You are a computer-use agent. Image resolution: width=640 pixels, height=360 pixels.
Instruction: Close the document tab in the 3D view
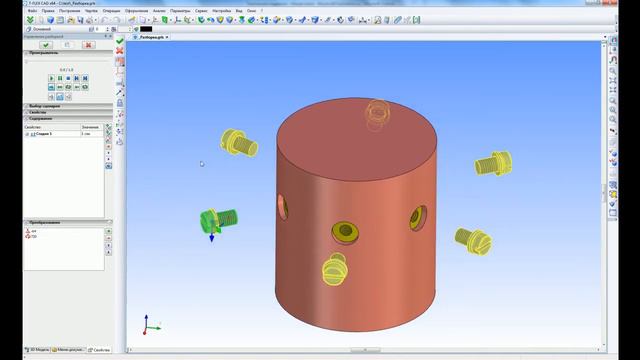(x=167, y=37)
